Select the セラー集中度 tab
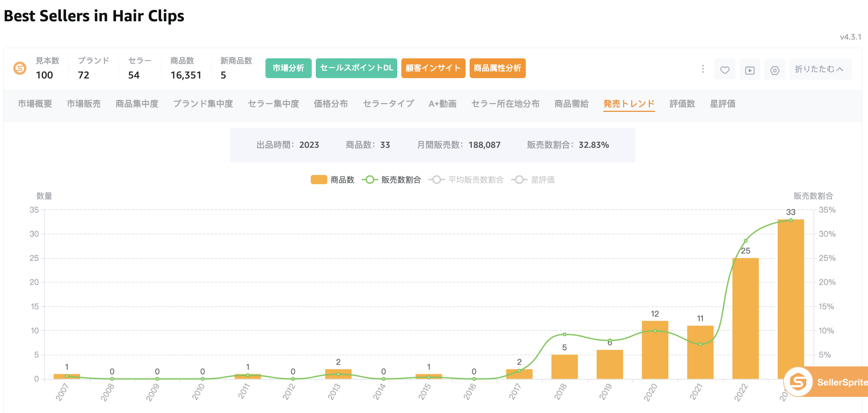This screenshot has width=868, height=413. (x=273, y=104)
